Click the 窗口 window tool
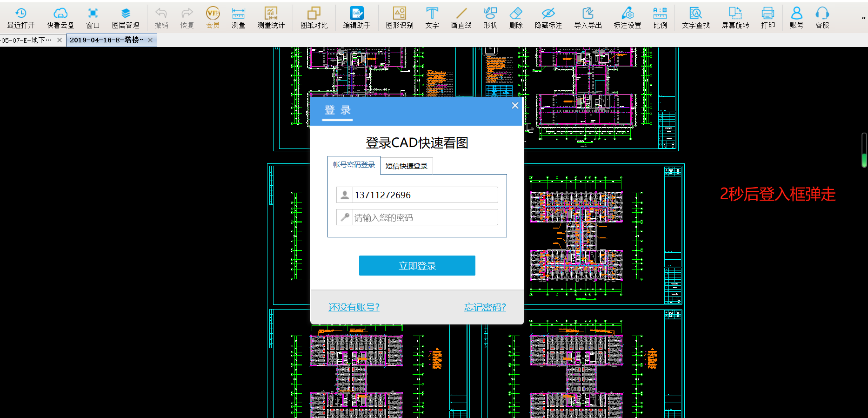The height and width of the screenshot is (418, 868). (93, 18)
